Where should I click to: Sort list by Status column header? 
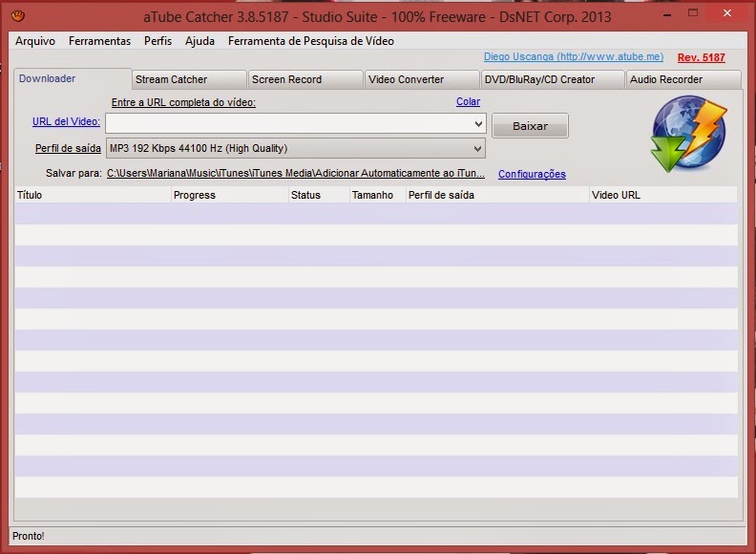pyautogui.click(x=319, y=195)
